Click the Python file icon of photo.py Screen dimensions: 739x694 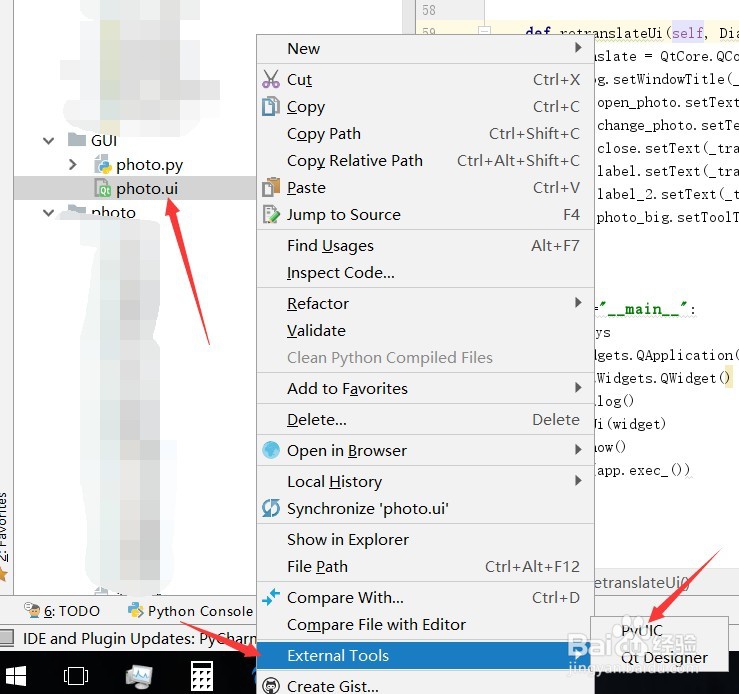(x=103, y=164)
